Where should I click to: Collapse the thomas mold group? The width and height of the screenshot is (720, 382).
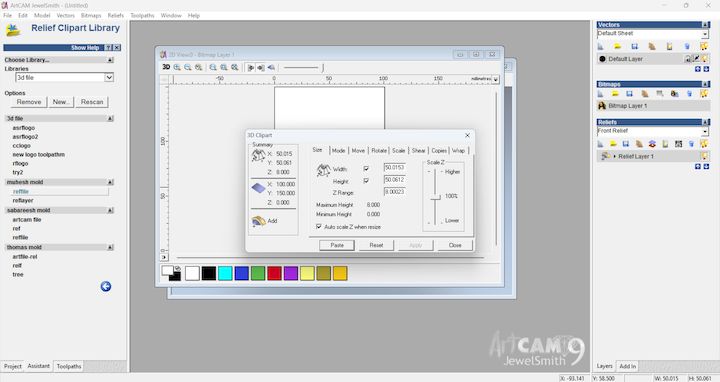coord(110,247)
